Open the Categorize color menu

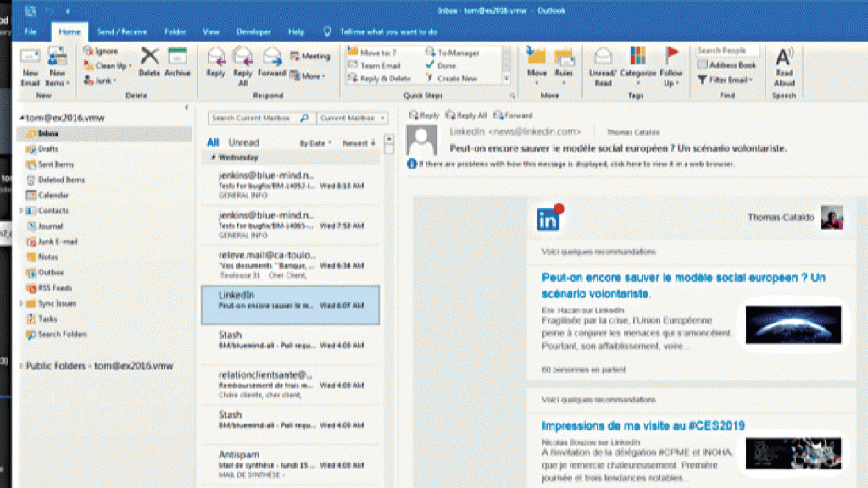(637, 66)
